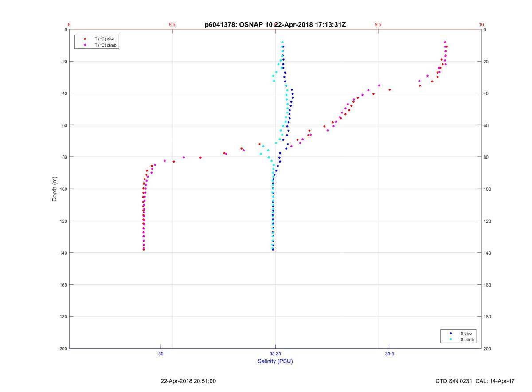Image resolution: width=532 pixels, height=392 pixels.
Task: Click the '60' tick on left depth axis
Action: click(x=64, y=125)
